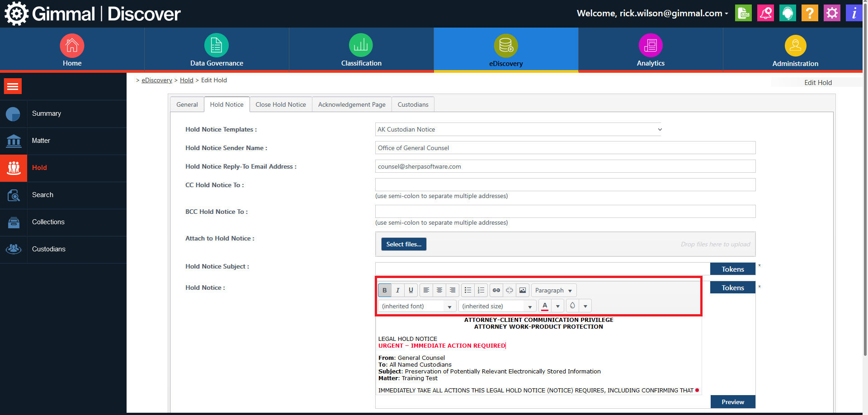Open the notifications bell icon
This screenshot has height=415, width=868.
coord(765,13)
